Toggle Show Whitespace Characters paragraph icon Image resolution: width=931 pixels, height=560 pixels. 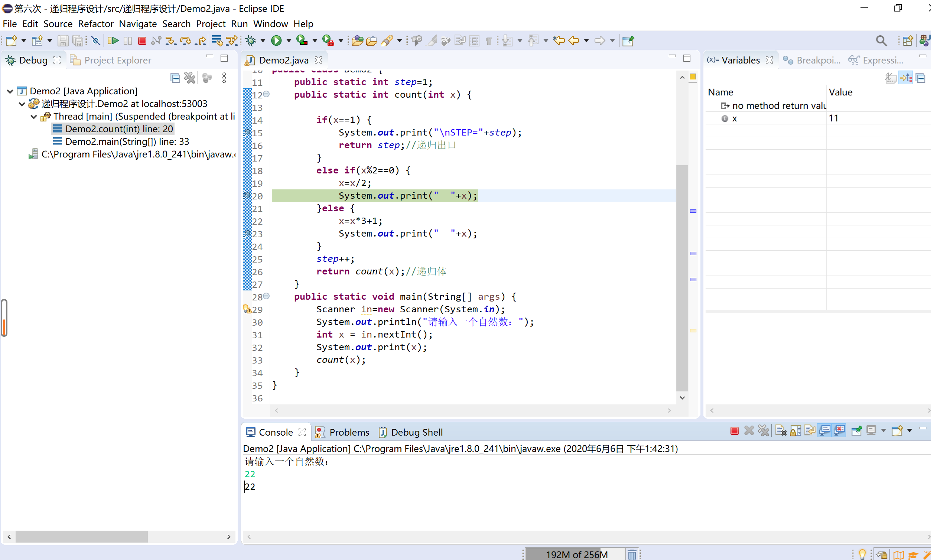click(x=489, y=41)
